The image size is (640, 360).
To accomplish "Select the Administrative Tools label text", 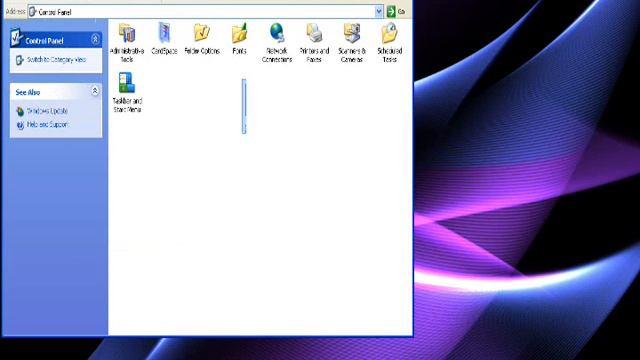I will coord(127,55).
